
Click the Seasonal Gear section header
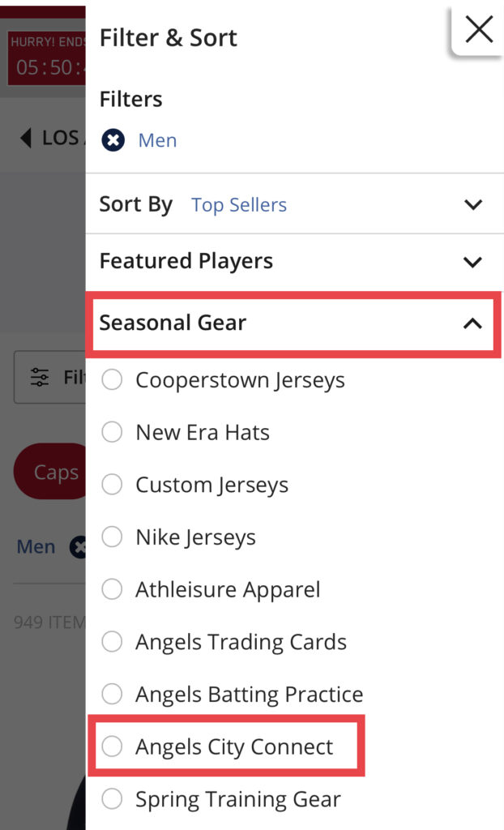(x=173, y=323)
